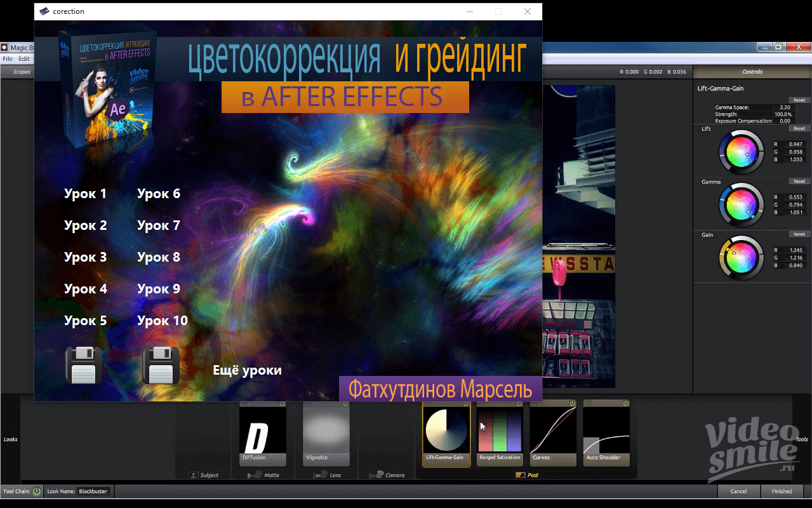Open lesson Урок 5
This screenshot has width=812, height=508.
tap(86, 321)
